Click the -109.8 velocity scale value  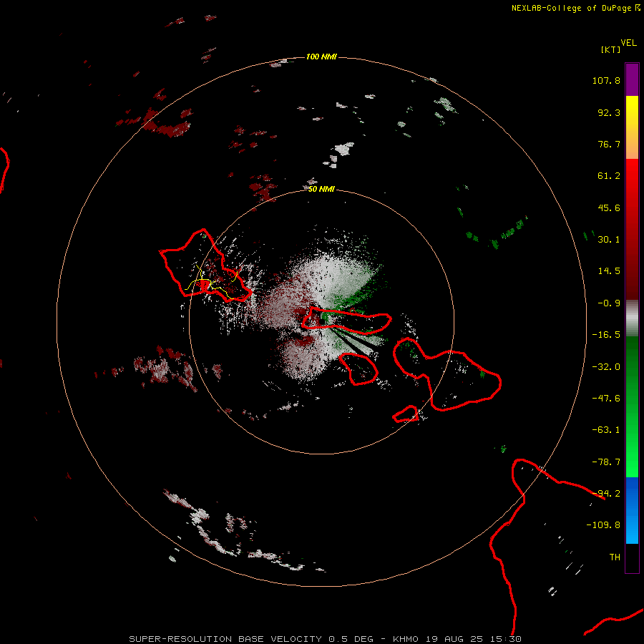point(603,525)
